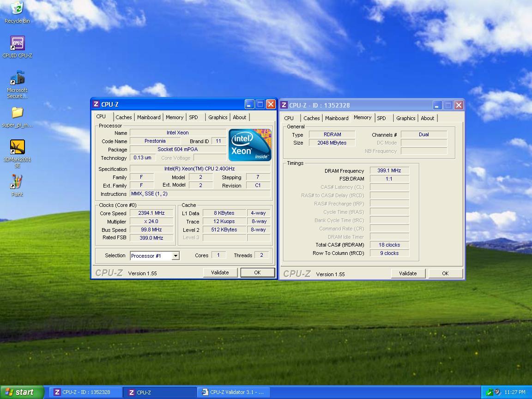Open the Windows start menu

coord(22,392)
